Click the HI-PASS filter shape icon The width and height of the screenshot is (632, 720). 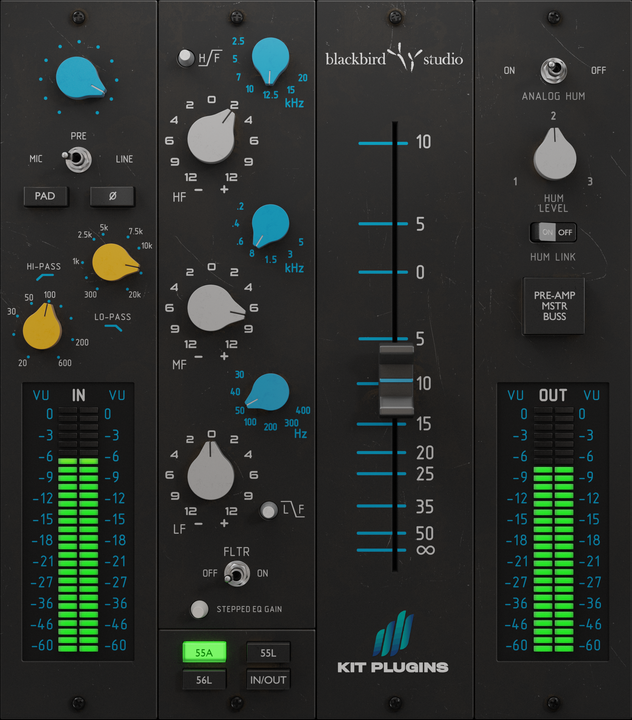pos(45,277)
